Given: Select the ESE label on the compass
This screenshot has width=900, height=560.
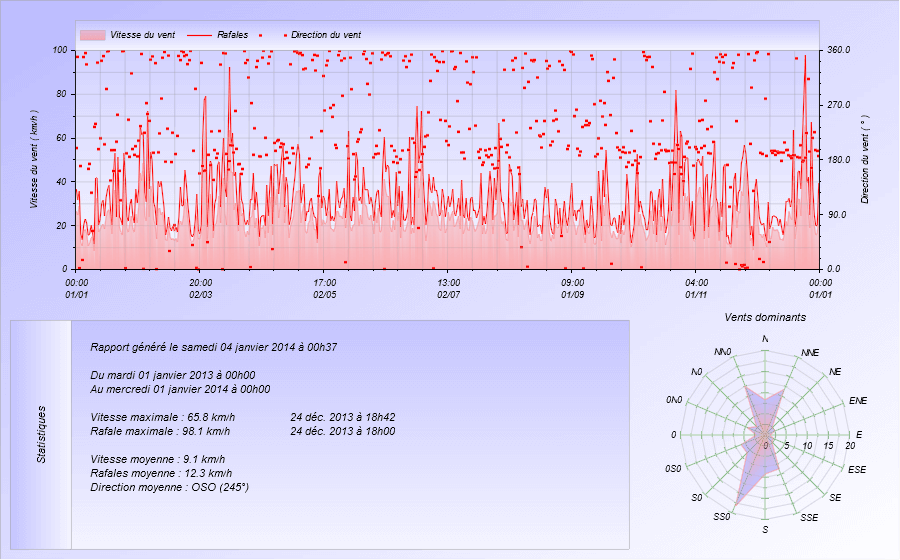Looking at the screenshot, I should [857, 469].
